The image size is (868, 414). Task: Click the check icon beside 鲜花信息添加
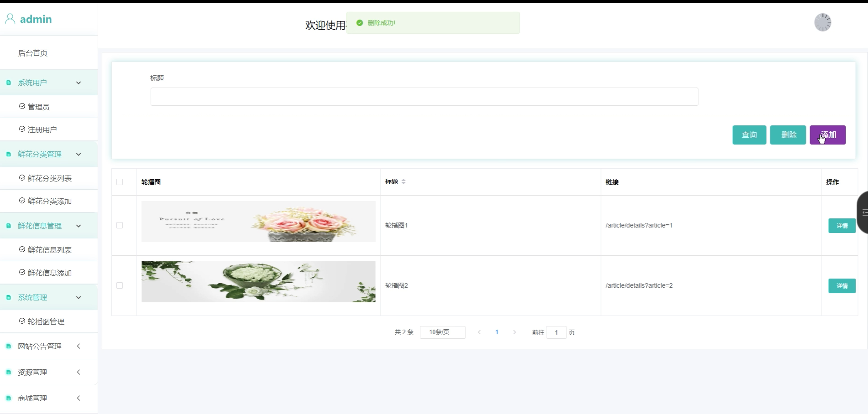(22, 272)
